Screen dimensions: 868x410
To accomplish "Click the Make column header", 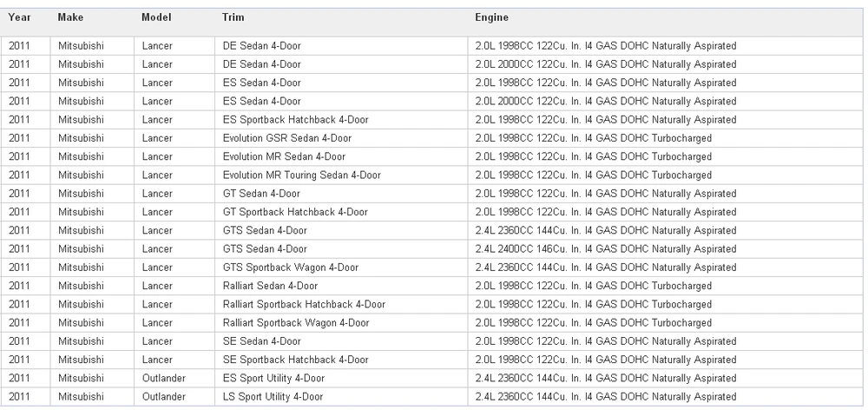I will pos(70,17).
